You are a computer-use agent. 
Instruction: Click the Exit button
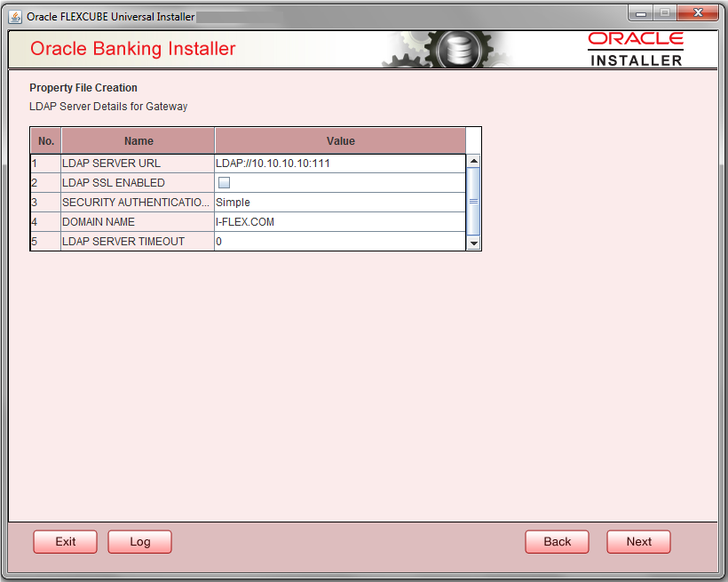click(66, 541)
